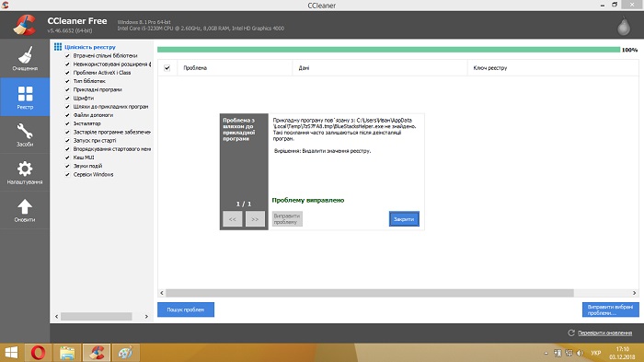The image size is (644, 362).
Task: Click 'Пошук проблем' scan button
Action: 186,309
